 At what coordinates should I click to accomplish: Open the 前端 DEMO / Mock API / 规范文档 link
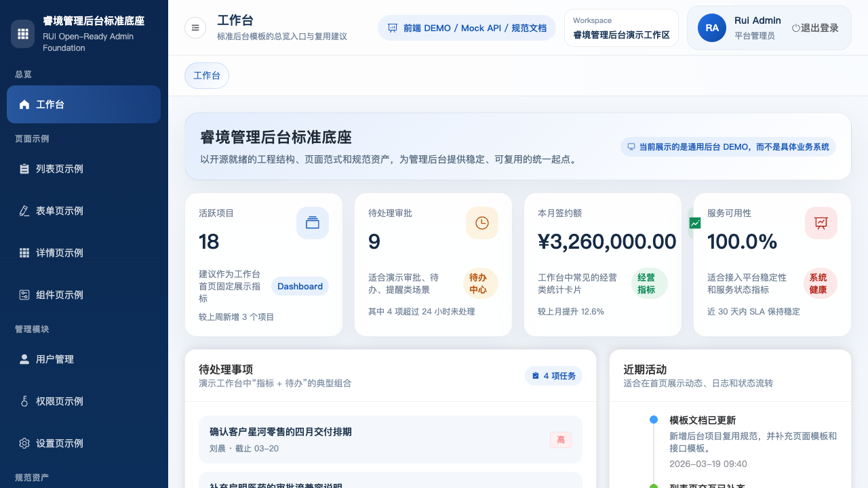(467, 28)
